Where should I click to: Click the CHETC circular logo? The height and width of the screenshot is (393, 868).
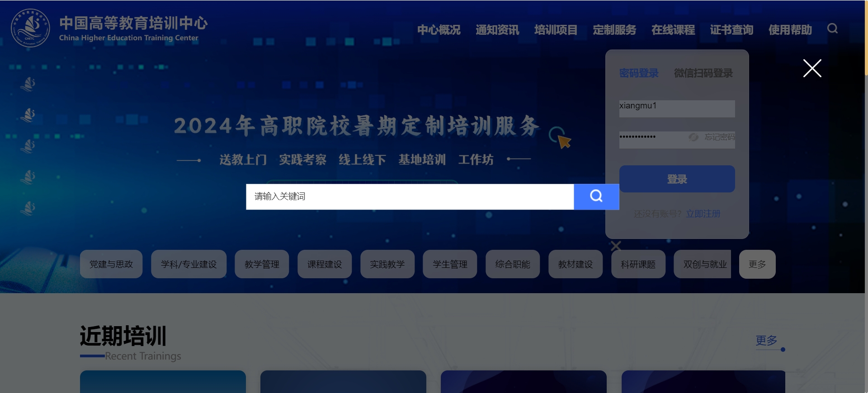30,28
